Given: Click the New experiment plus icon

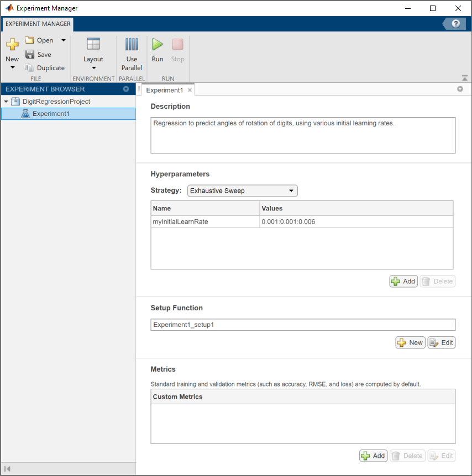Looking at the screenshot, I should [x=12, y=44].
